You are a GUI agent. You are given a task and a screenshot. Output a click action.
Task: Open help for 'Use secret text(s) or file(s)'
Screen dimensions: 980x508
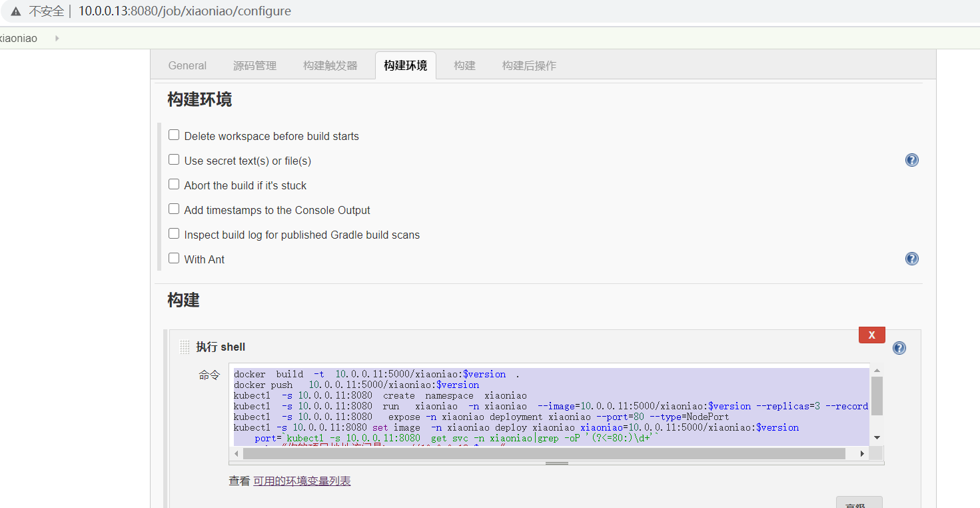pos(912,160)
